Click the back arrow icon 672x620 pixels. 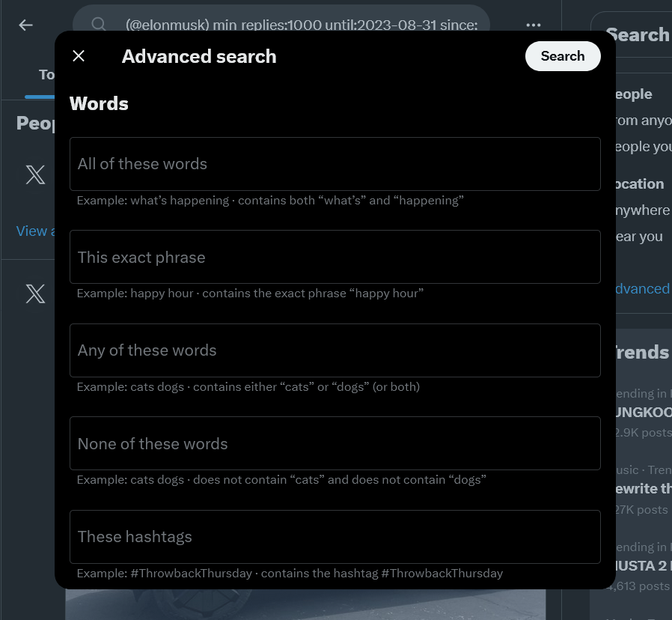point(26,25)
